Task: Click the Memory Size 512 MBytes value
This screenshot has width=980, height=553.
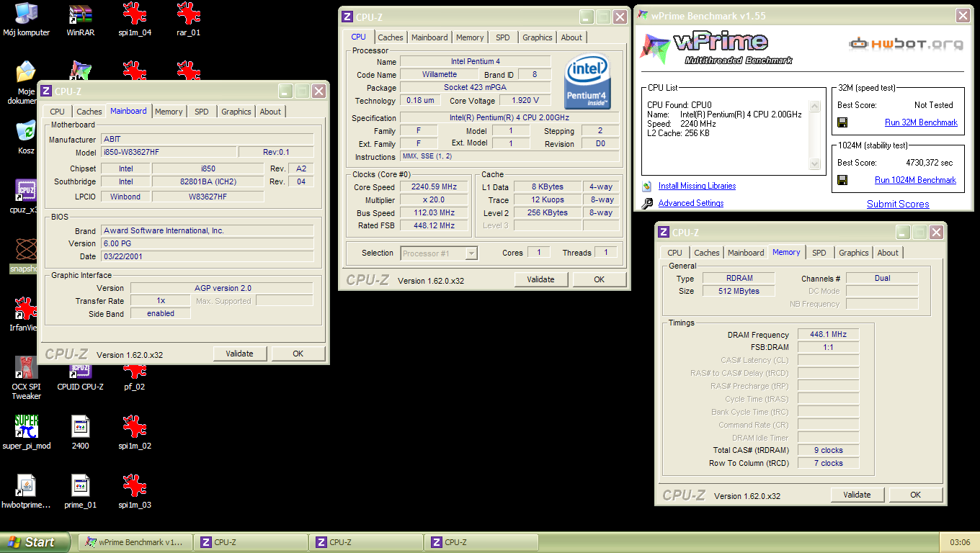Action: pyautogui.click(x=739, y=291)
